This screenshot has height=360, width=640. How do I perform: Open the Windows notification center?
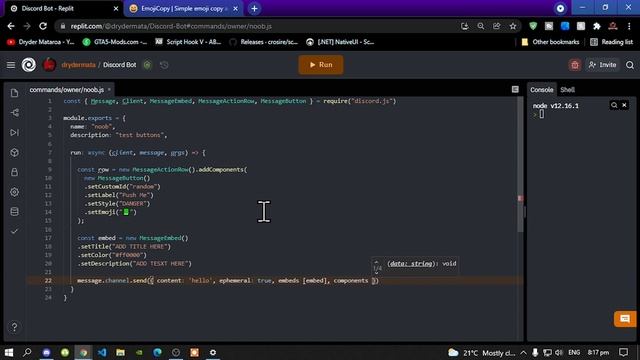tap(623, 352)
